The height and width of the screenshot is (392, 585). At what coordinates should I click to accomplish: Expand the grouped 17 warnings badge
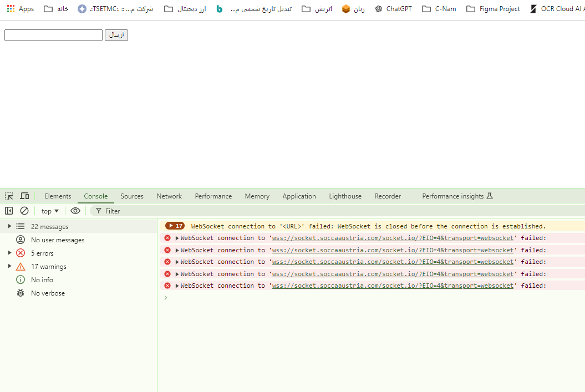(175, 226)
